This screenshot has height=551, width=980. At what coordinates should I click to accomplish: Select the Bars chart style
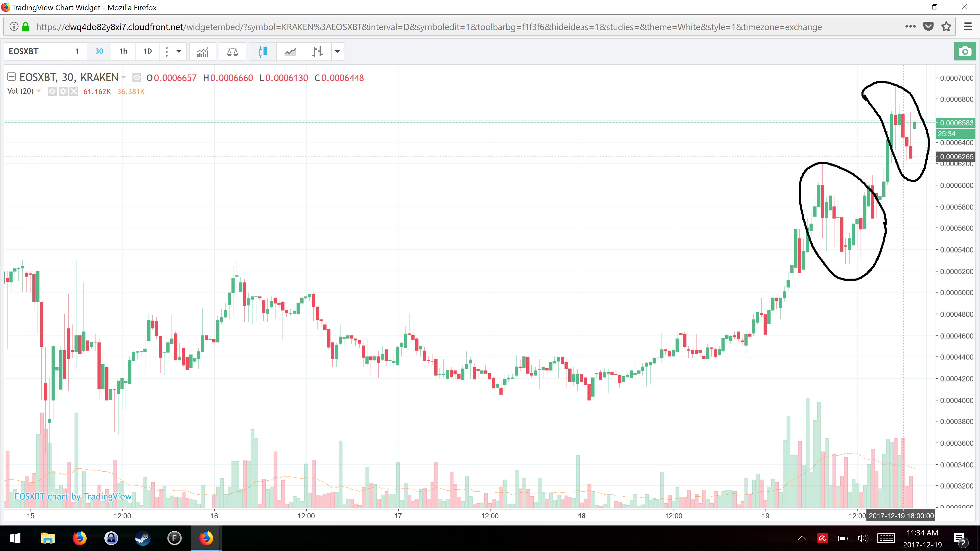pyautogui.click(x=317, y=51)
